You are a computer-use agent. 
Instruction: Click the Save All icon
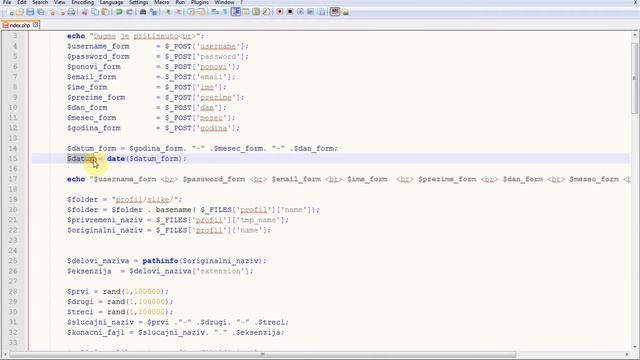coord(41,12)
